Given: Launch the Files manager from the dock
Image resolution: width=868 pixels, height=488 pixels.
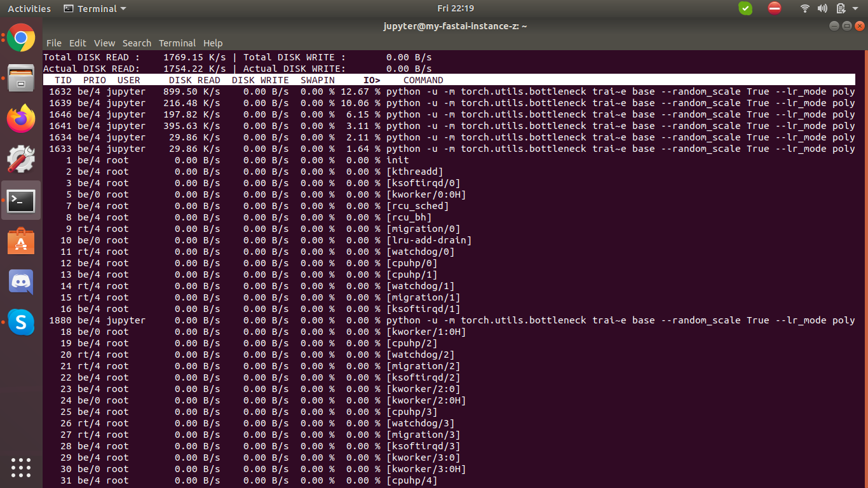Looking at the screenshot, I should pos(21,79).
